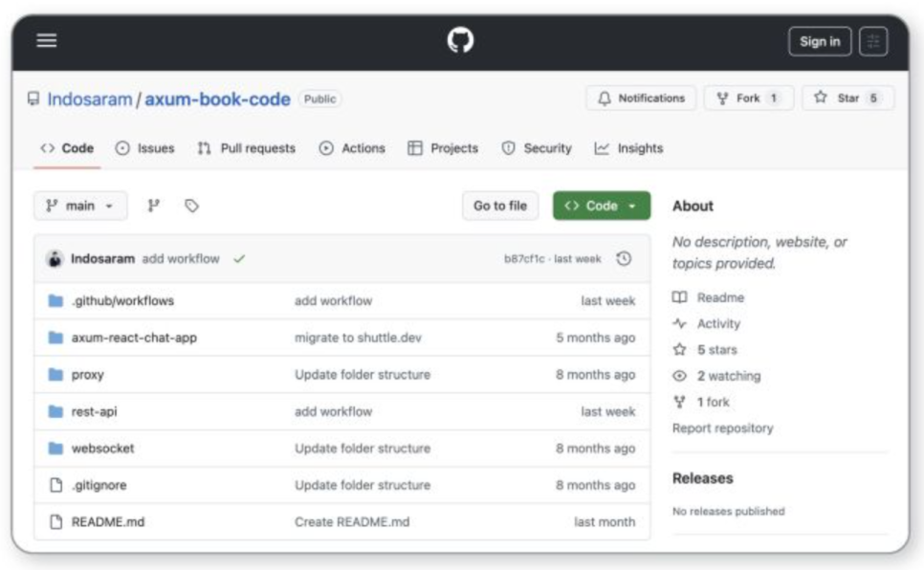Click the green commit status checkmark
924x570 pixels.
click(239, 259)
